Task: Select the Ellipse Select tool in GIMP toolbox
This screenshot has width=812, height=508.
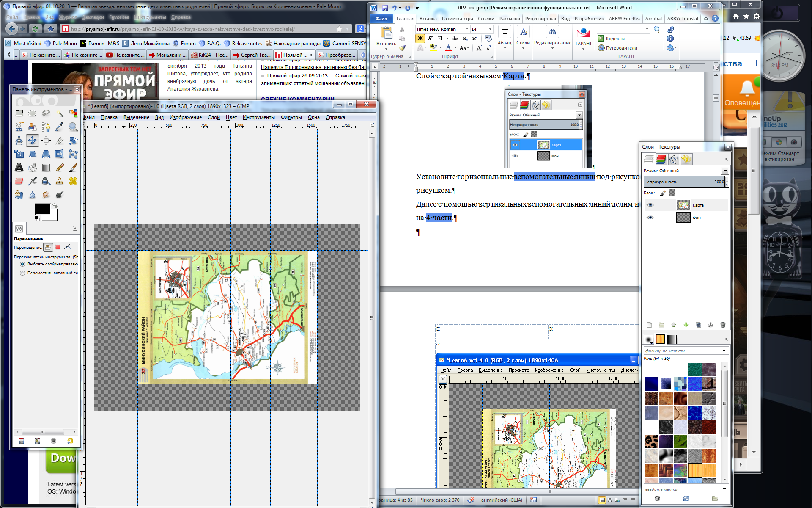Action: pos(33,113)
